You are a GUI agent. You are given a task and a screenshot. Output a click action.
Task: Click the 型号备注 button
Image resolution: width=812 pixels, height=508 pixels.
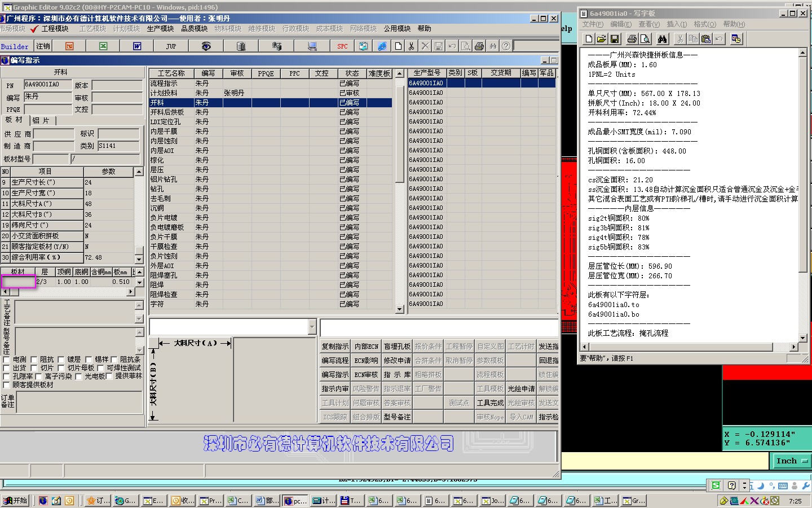[397, 417]
